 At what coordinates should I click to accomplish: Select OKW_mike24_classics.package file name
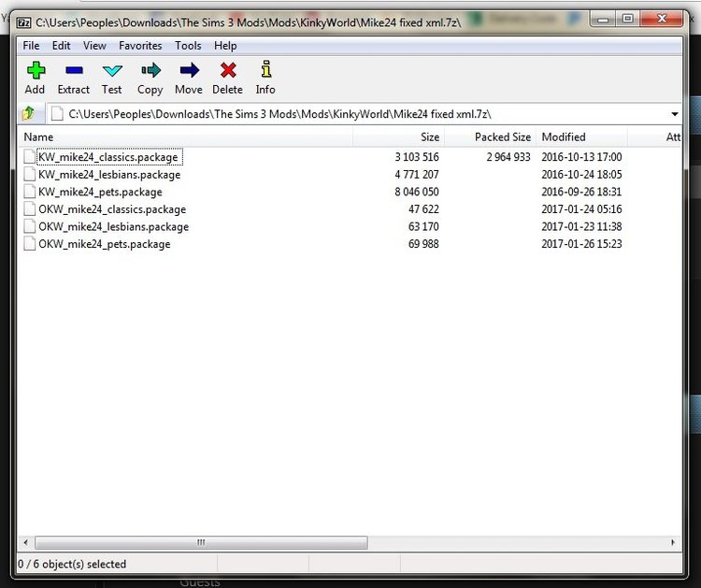pos(112,209)
